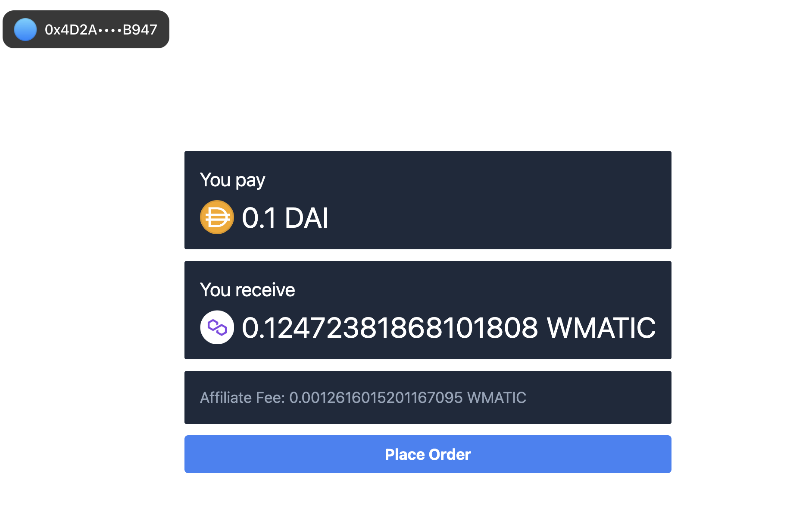Click the You receive label
Viewport: 812px width, 515px height.
click(247, 289)
